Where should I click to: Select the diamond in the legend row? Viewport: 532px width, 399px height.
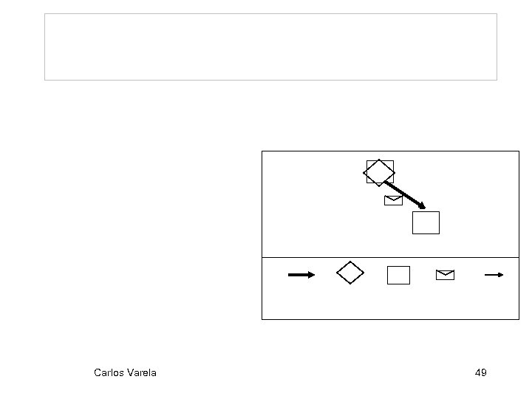(x=350, y=273)
